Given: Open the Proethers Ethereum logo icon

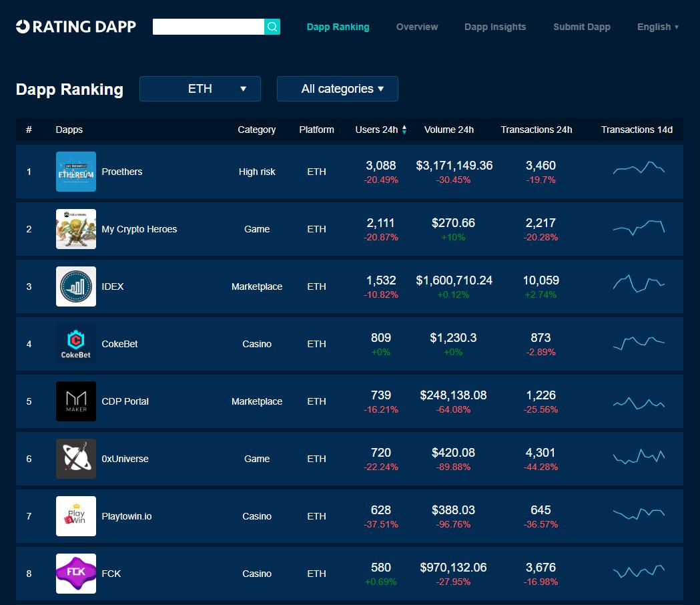Looking at the screenshot, I should 76,172.
